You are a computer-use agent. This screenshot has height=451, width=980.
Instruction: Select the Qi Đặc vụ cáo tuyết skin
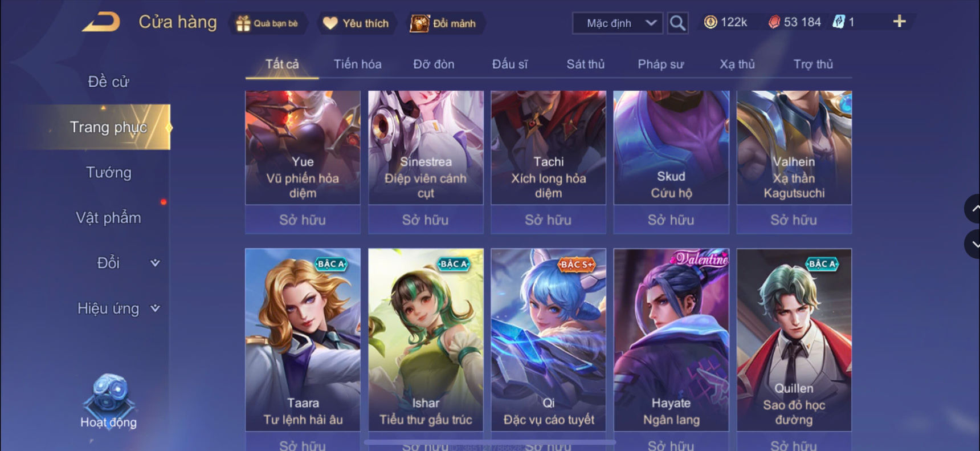(x=549, y=339)
